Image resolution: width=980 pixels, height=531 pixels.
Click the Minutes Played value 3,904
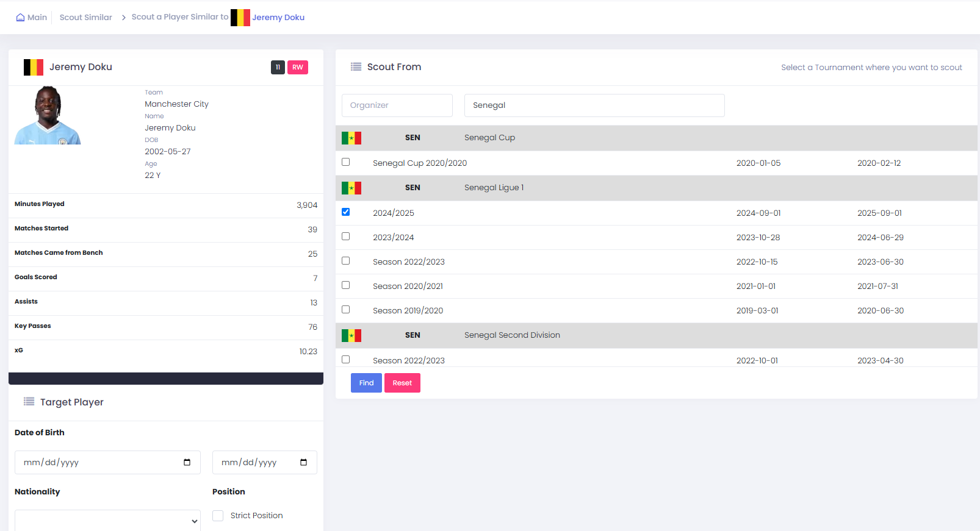point(307,205)
